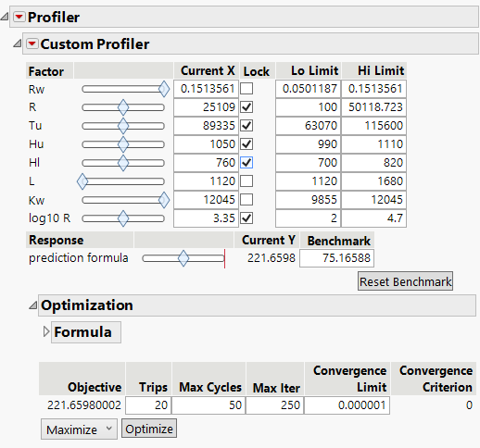The height and width of the screenshot is (448, 480).
Task: Check the Lock checkbox for Kw
Action: [x=246, y=200]
